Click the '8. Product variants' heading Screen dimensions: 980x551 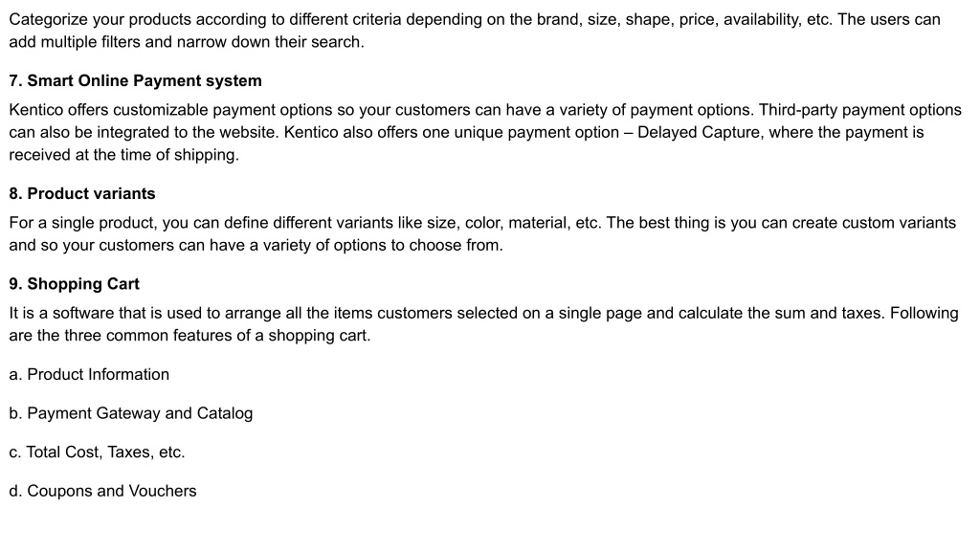[82, 193]
